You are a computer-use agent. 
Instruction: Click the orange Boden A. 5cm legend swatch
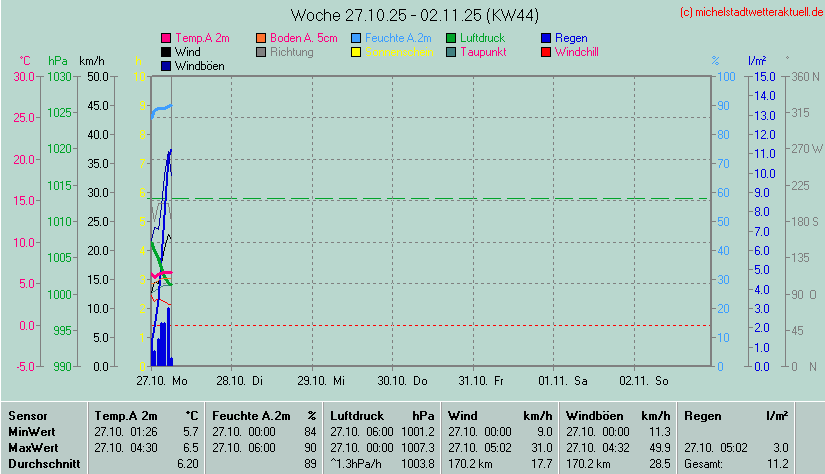click(262, 38)
